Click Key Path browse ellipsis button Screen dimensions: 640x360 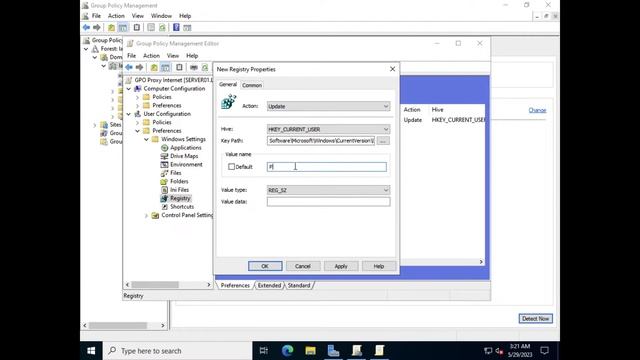pos(383,141)
